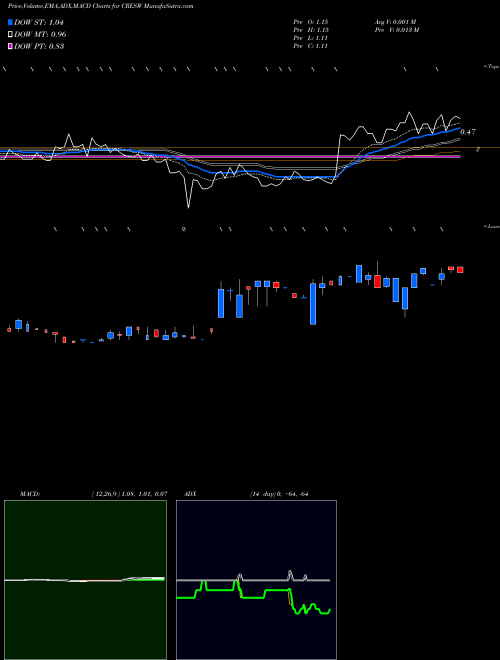Click the 'Pre O: 1.15' value
This screenshot has height=660, width=500.
(311, 22)
